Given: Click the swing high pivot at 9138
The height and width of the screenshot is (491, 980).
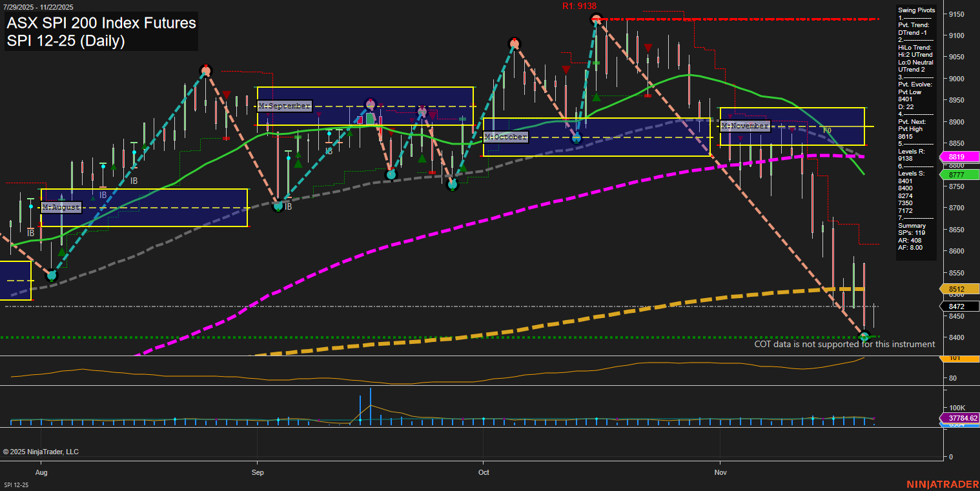Looking at the screenshot, I should 597,19.
